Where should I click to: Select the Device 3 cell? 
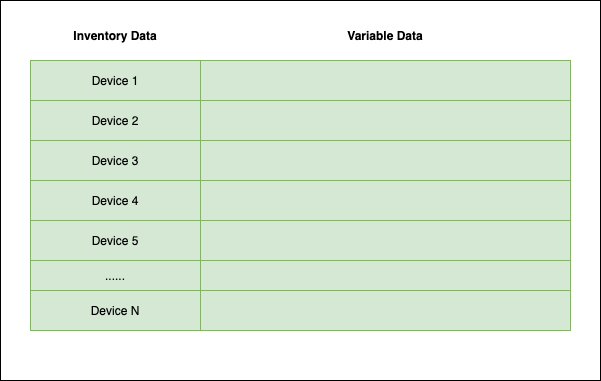tap(115, 161)
